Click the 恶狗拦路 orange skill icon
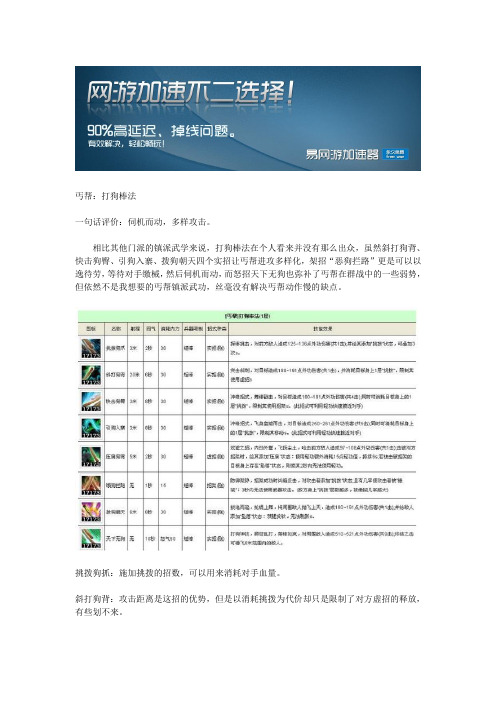The width and height of the screenshot is (496, 702). coord(91,485)
